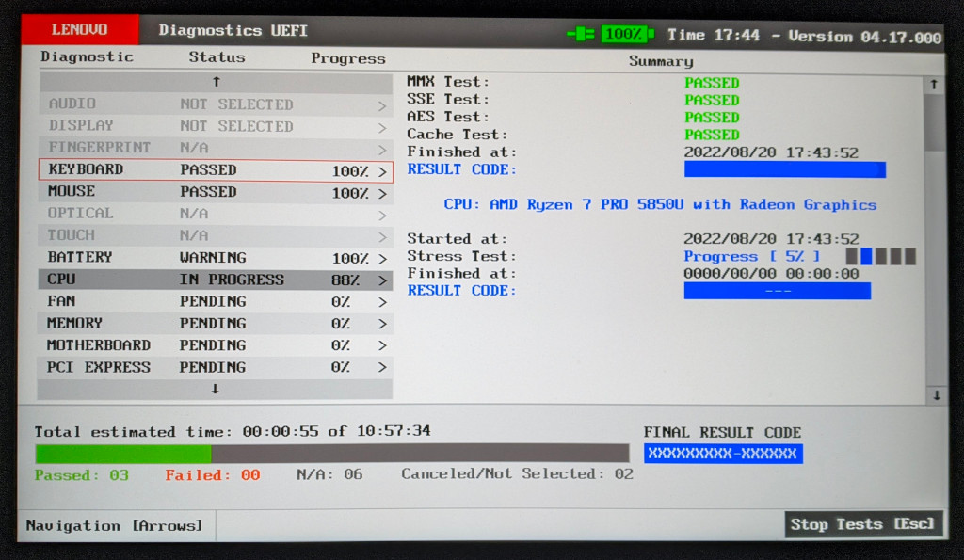
Task: Select the MOTHERBOARD diagnostic
Action: click(x=216, y=344)
